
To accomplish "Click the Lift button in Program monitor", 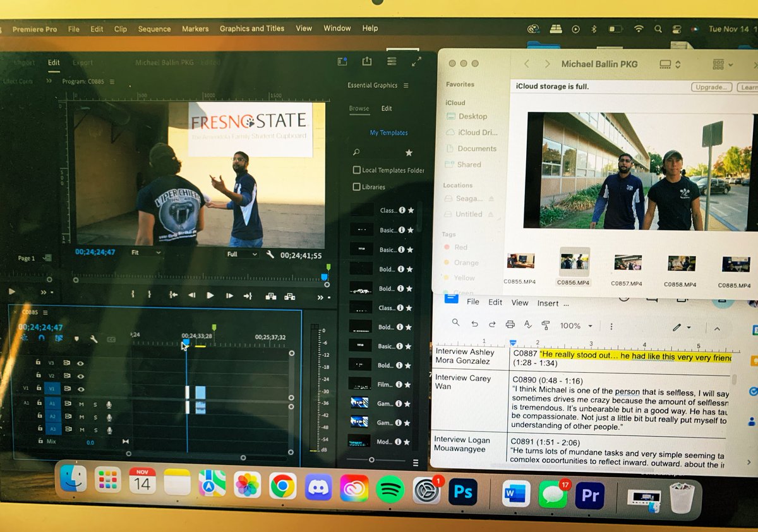I will pos(270,295).
